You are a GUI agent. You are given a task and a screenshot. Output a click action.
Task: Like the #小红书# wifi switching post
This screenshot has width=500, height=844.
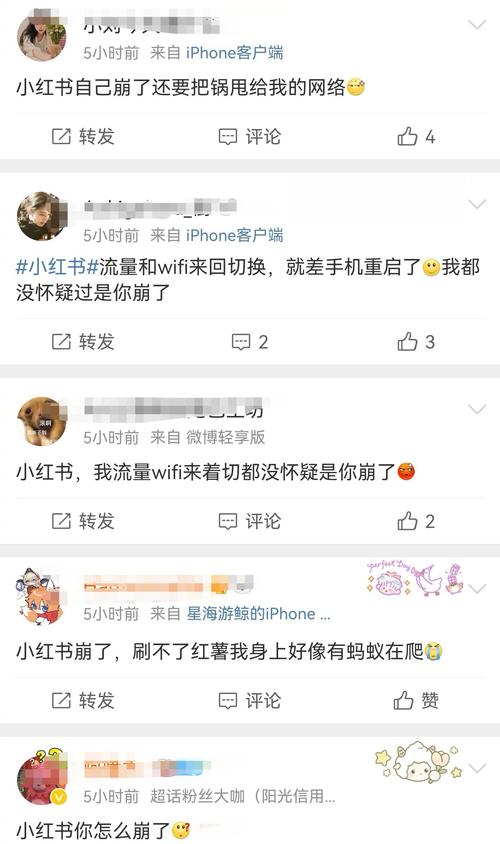pyautogui.click(x=416, y=342)
